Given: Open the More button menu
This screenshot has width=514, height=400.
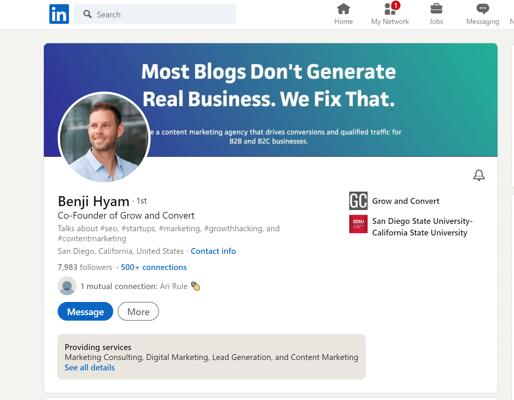Looking at the screenshot, I should [138, 312].
